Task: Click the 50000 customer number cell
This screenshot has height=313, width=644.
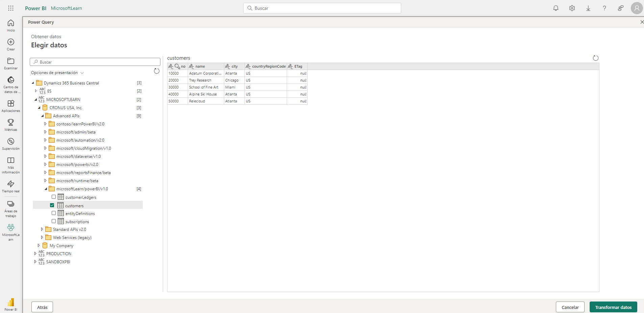Action: click(178, 101)
